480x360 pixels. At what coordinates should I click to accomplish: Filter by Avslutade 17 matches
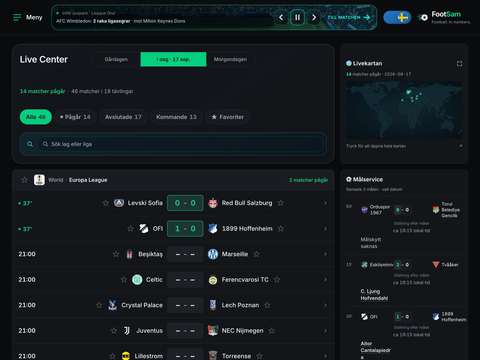click(123, 117)
